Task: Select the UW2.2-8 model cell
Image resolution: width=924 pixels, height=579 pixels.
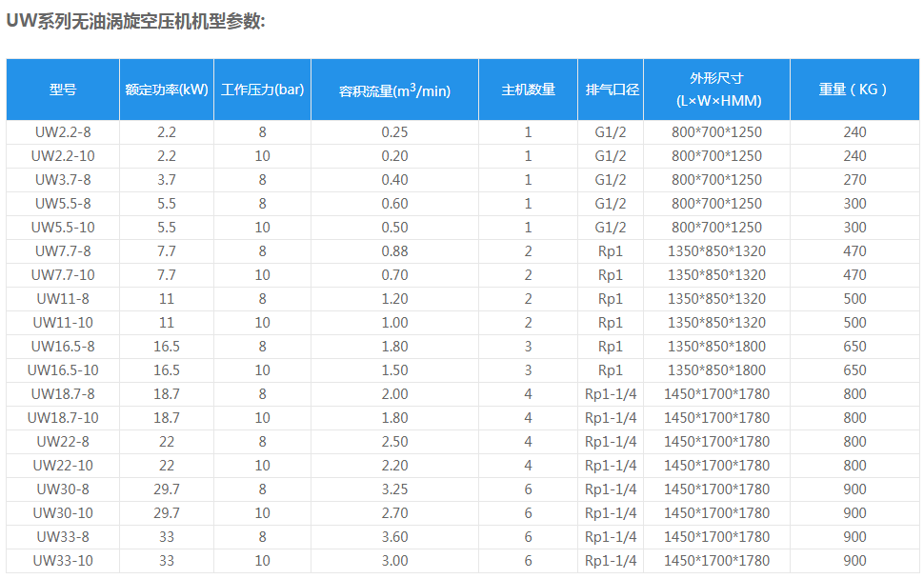Action: click(63, 132)
